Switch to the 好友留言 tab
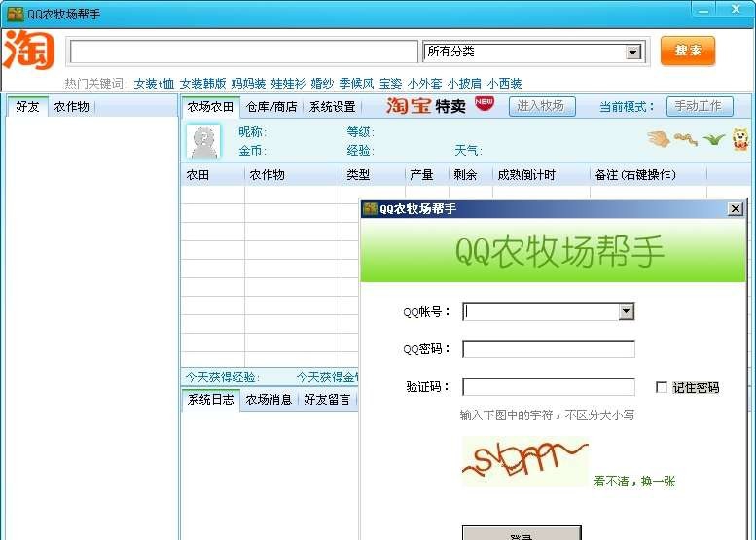Image resolution: width=756 pixels, height=540 pixels. 327,400
